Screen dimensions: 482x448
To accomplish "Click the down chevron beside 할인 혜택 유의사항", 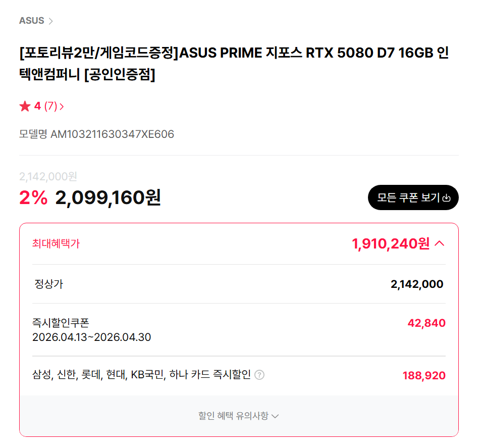I will [x=275, y=417].
